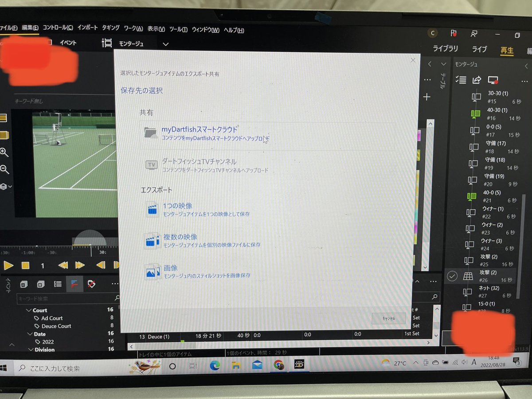
Task: Open the ツール(T) menu
Action: (178, 29)
